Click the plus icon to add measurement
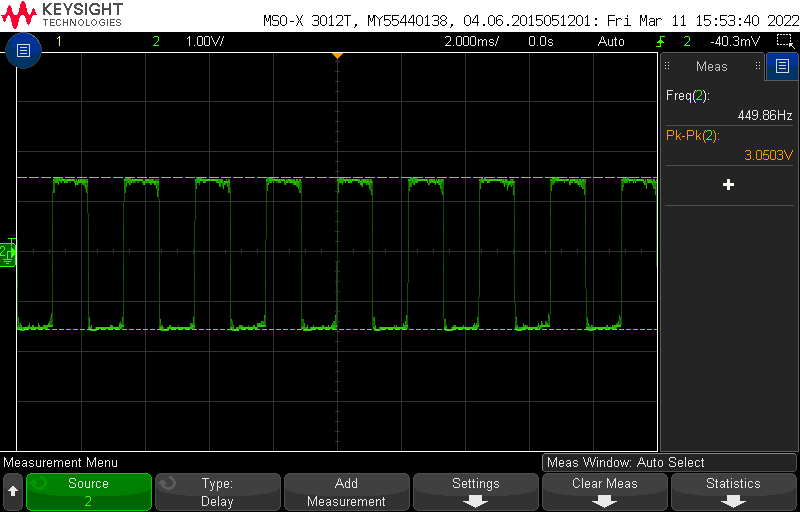Image resolution: width=800 pixels, height=512 pixels. [x=728, y=185]
